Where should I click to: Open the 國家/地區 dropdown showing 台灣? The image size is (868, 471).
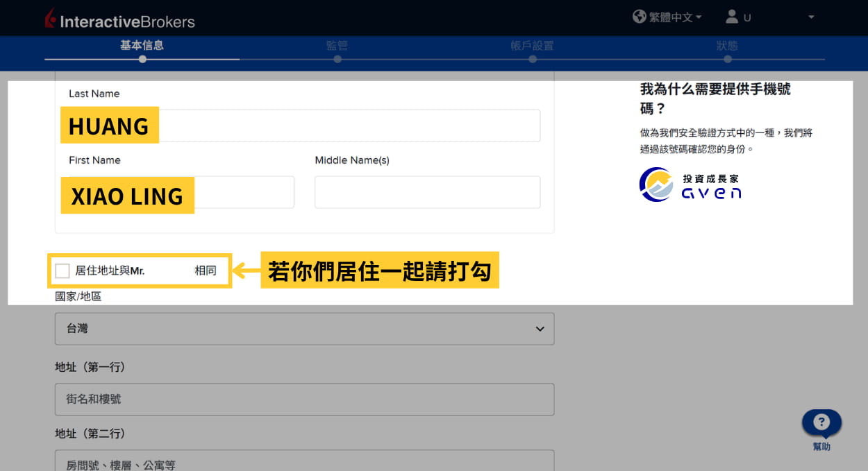click(304, 329)
